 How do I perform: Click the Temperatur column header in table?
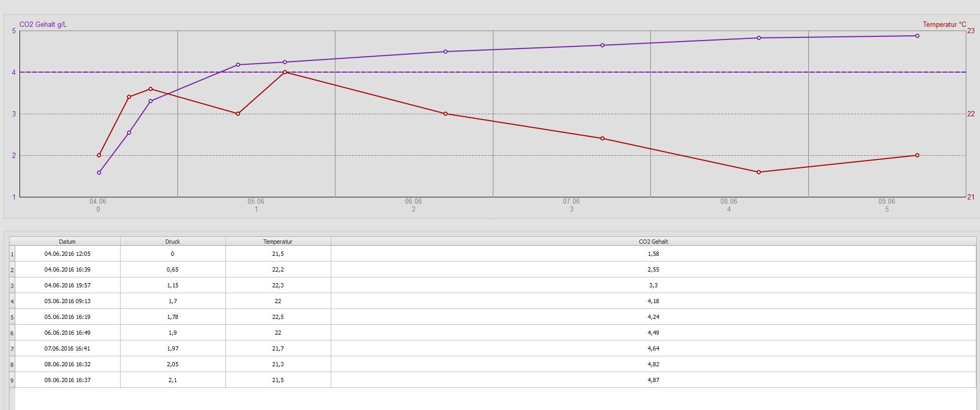tap(278, 242)
